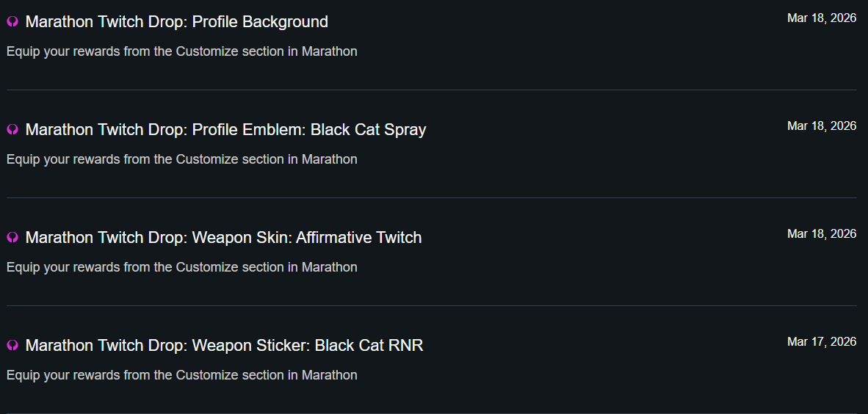The width and height of the screenshot is (868, 414).
Task: Select the Weapon Sticker: Black Cat RNR title
Action: [x=224, y=346]
